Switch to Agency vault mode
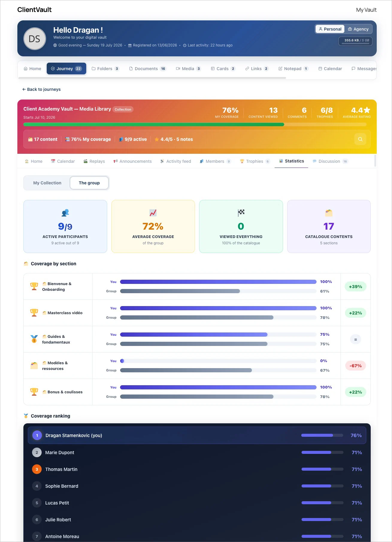The height and width of the screenshot is (542, 392). 358,29
